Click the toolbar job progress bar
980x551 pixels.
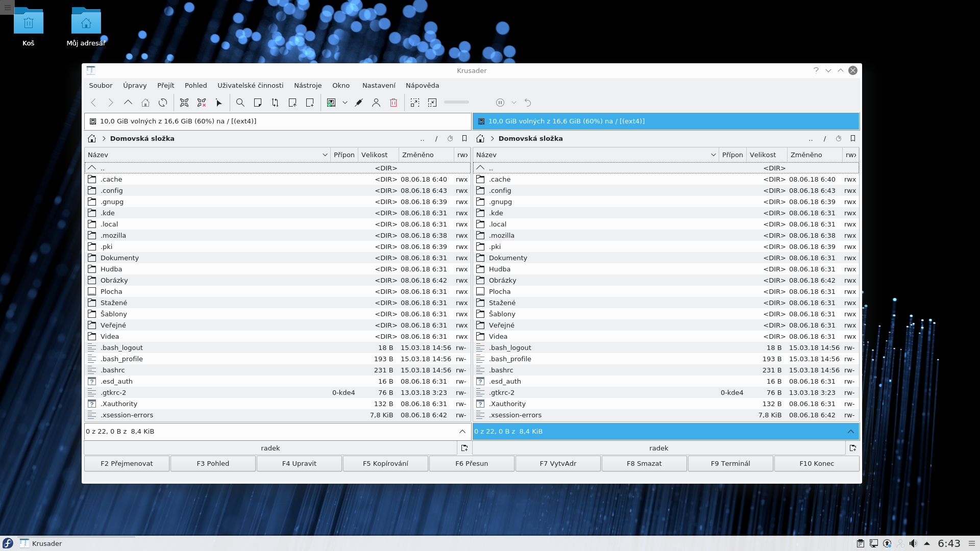pos(456,103)
